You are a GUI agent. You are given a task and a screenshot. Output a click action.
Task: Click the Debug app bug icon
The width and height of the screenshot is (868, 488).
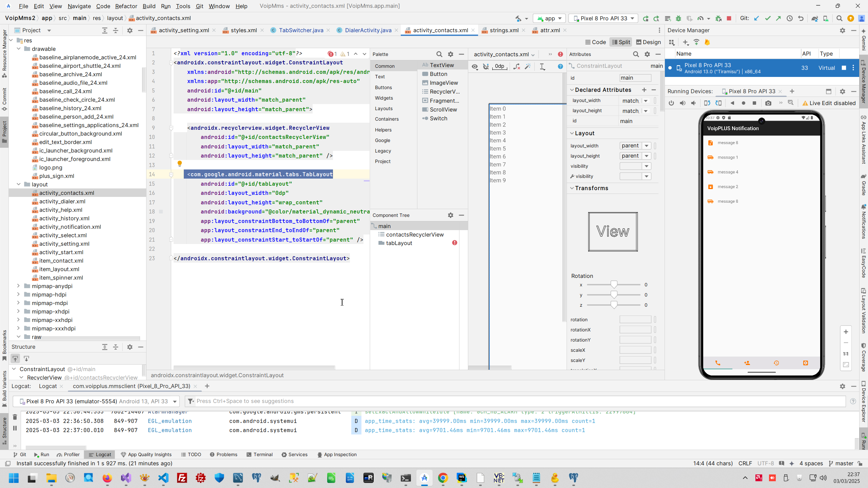pos(678,18)
